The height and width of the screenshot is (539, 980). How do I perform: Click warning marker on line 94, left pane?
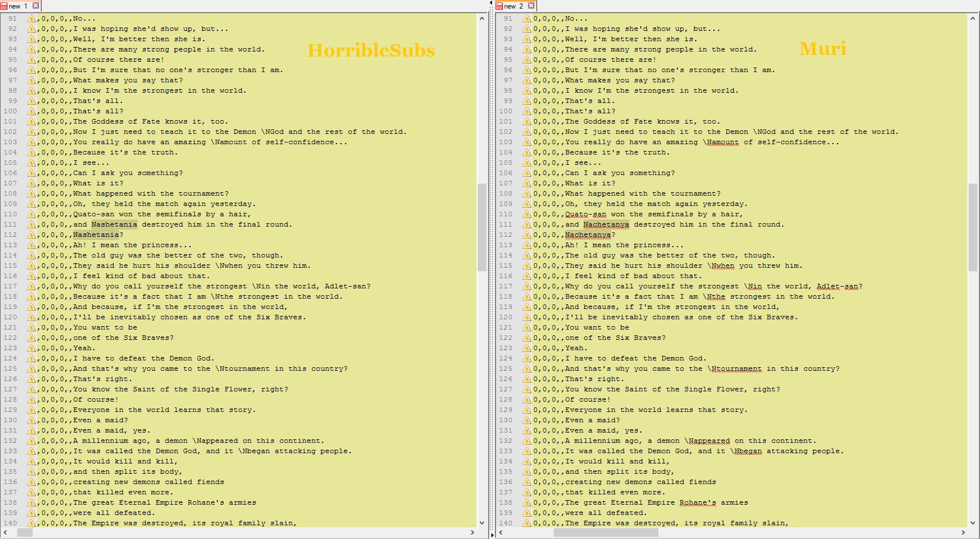click(31, 50)
